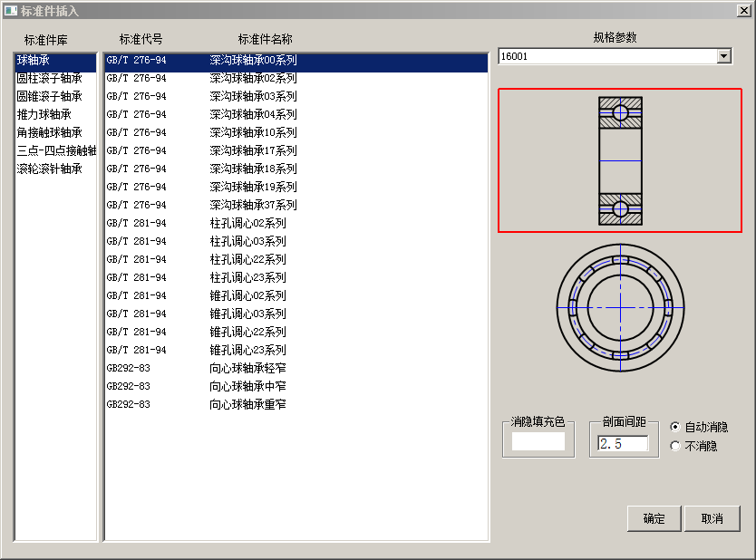
Task: Select 圆柱滚子轴承 library category
Action: tap(55, 79)
